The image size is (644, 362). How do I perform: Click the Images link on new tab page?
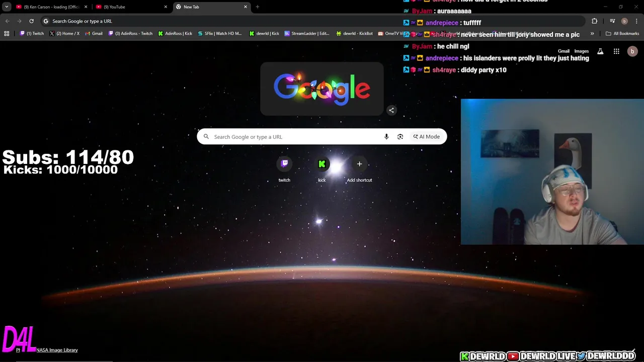coord(582,51)
